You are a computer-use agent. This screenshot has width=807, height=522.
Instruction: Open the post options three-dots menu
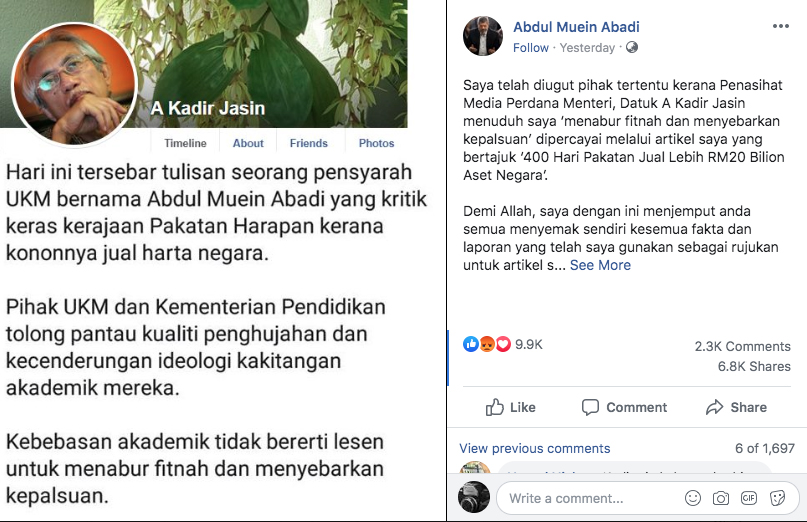780,26
